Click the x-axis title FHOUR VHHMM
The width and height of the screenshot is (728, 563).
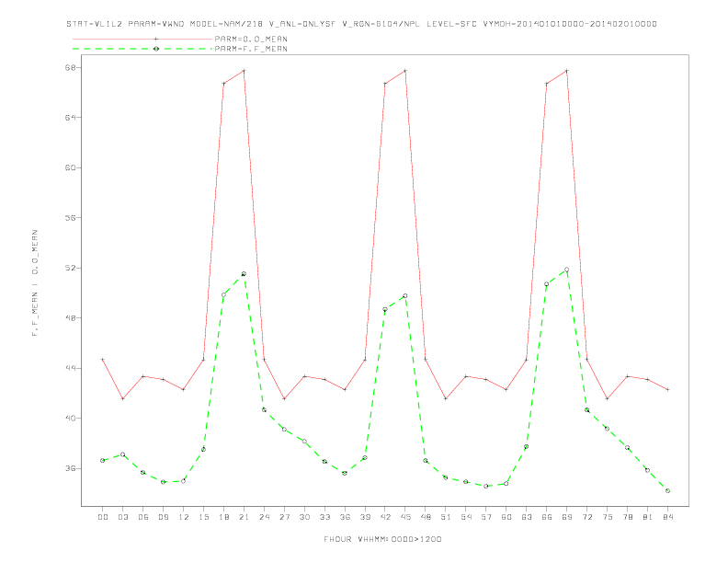tap(382, 539)
